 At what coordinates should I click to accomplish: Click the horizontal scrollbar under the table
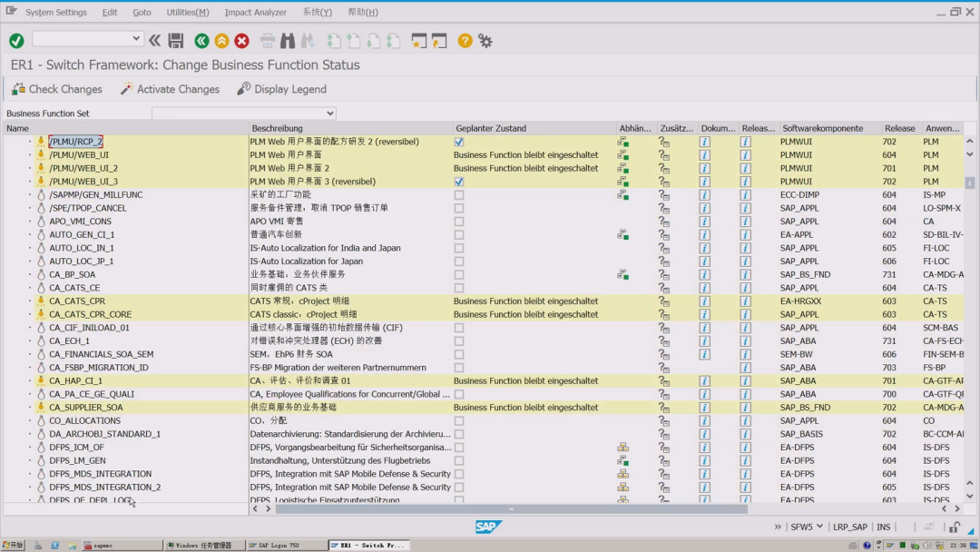pyautogui.click(x=511, y=508)
